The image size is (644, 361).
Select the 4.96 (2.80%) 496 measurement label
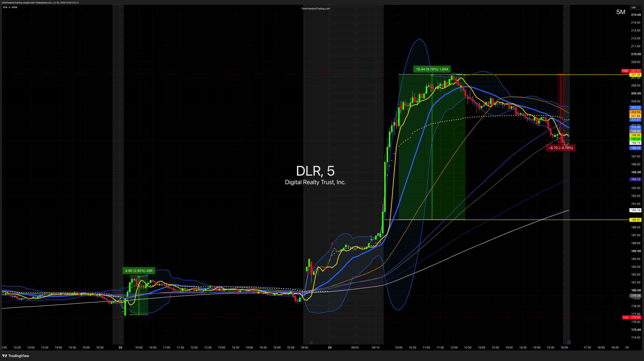point(139,271)
